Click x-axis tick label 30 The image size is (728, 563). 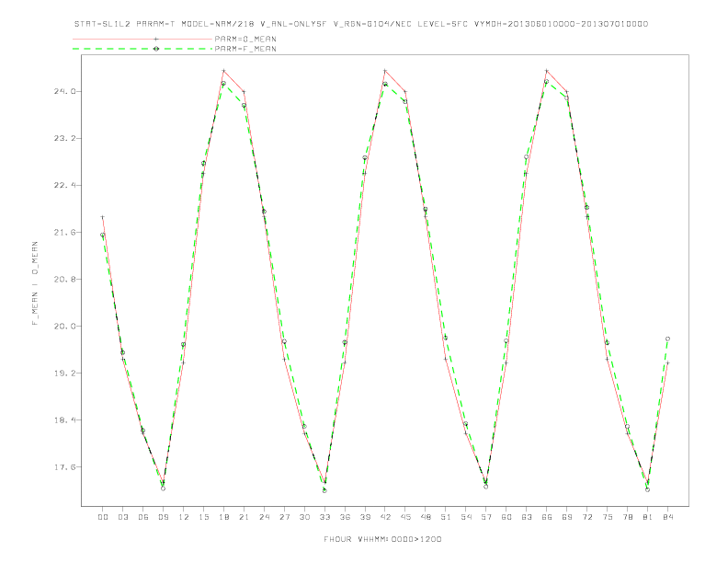point(304,517)
